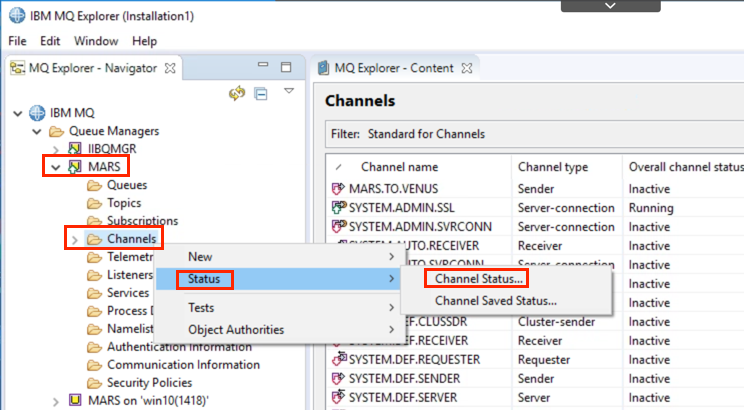The width and height of the screenshot is (744, 410).
Task: Open the Edit menu
Action: coord(50,41)
